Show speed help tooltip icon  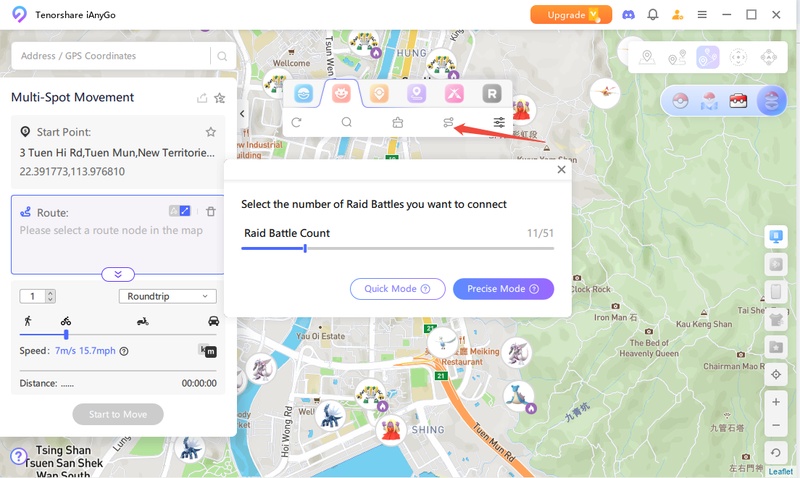click(x=123, y=351)
